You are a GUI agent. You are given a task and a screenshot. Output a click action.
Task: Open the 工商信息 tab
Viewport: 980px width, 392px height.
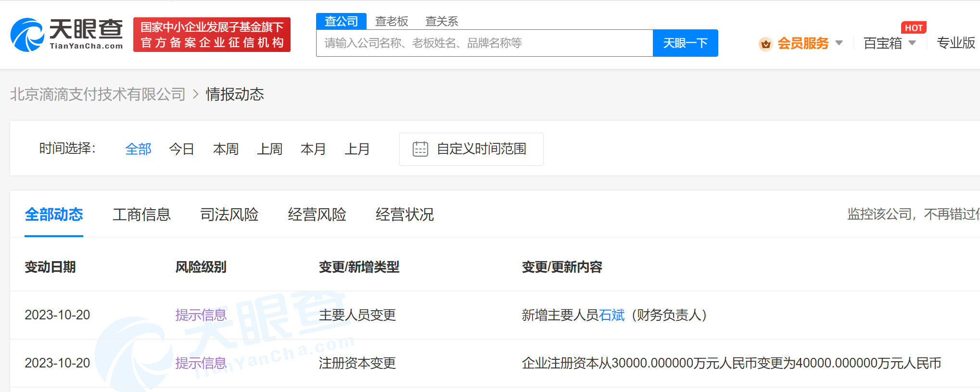tap(141, 215)
